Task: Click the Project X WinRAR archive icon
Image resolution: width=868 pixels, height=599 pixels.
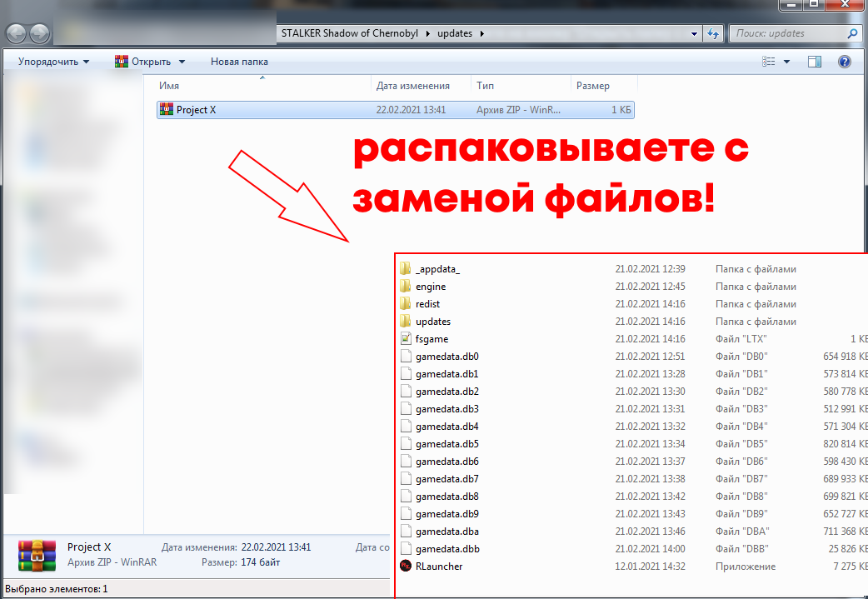Action: point(166,109)
